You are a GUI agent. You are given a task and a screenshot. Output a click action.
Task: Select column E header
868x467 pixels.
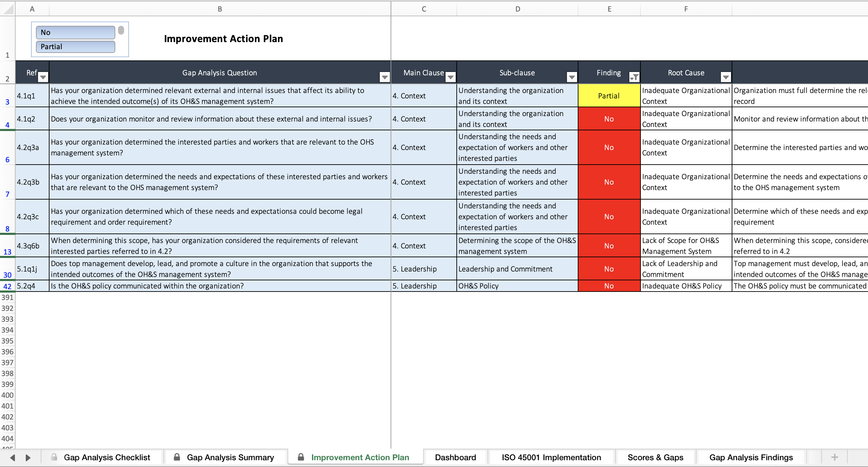click(609, 9)
